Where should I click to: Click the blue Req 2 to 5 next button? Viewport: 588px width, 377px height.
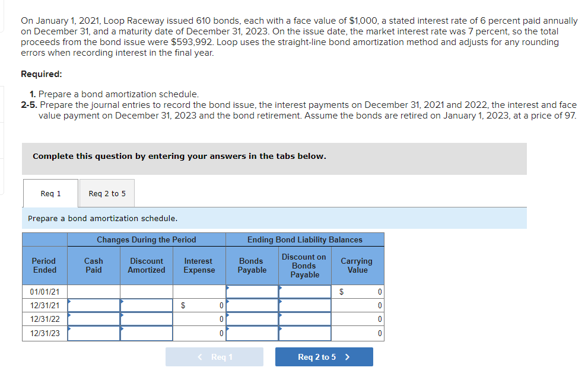coord(324,357)
